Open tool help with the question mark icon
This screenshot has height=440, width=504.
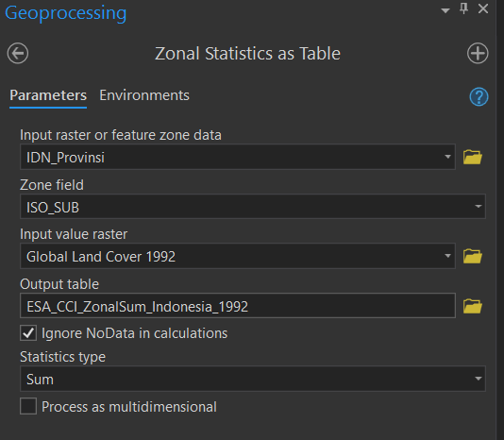pyautogui.click(x=479, y=96)
